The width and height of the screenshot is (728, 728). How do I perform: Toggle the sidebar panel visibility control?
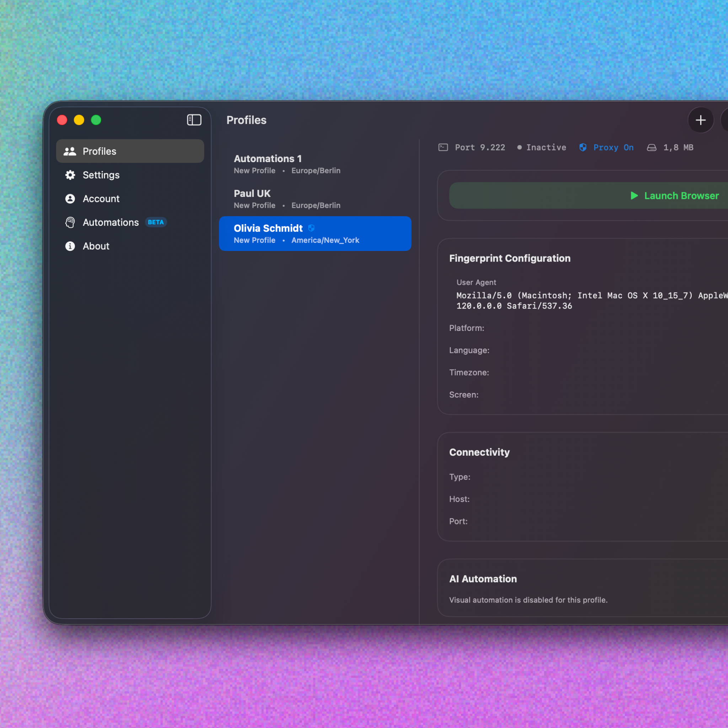(194, 120)
